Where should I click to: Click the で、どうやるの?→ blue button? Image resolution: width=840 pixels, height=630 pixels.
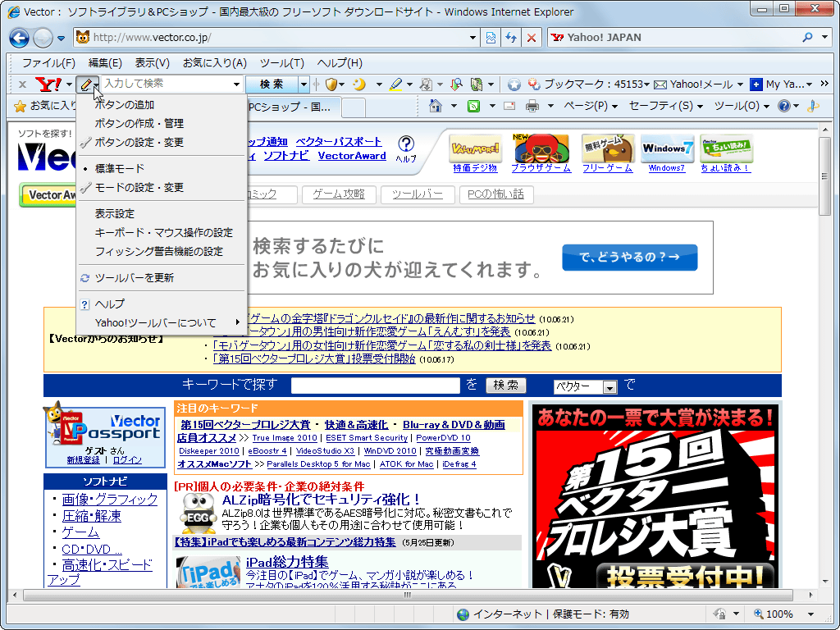pyautogui.click(x=629, y=257)
